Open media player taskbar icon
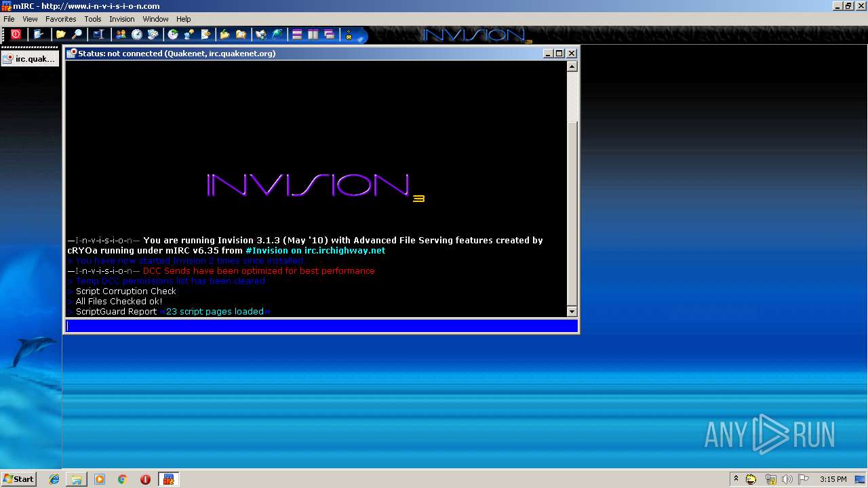 coord(100,479)
